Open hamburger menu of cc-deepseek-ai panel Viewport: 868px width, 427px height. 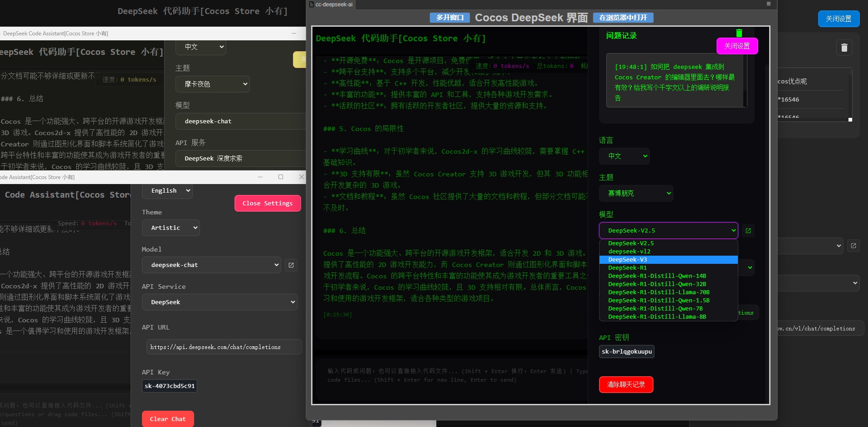[768, 4]
